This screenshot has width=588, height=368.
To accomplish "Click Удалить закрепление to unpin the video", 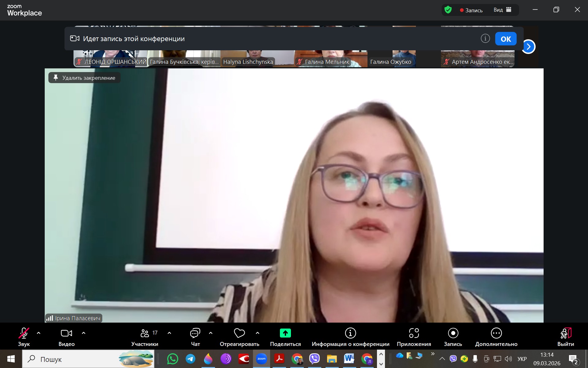I will (x=85, y=78).
